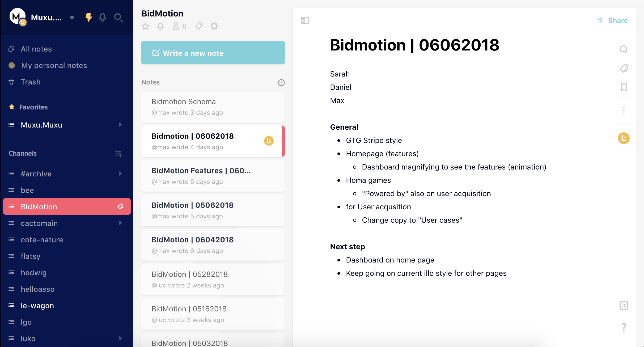644x347 pixels.
Task: Click the yellow collaborator avatar on right
Action: click(x=624, y=138)
